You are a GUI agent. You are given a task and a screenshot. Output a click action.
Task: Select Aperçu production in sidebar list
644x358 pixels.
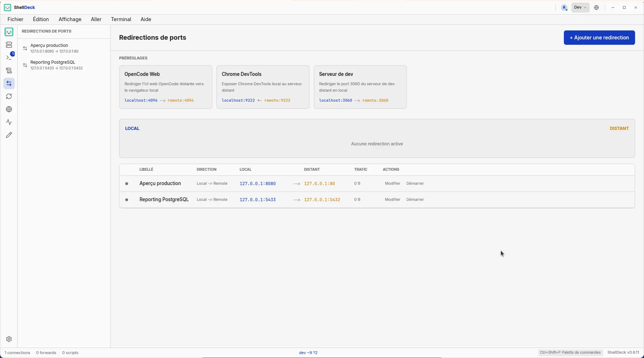click(x=64, y=48)
